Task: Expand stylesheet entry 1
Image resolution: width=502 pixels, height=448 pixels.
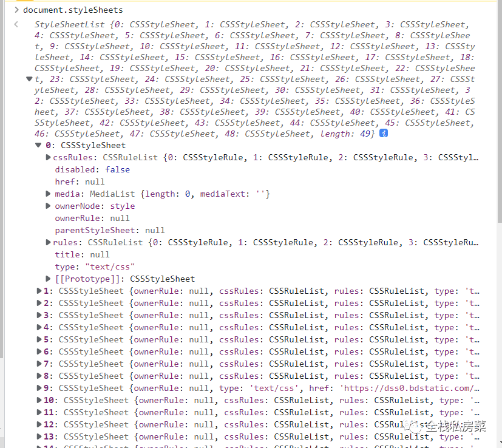Action: (39, 291)
